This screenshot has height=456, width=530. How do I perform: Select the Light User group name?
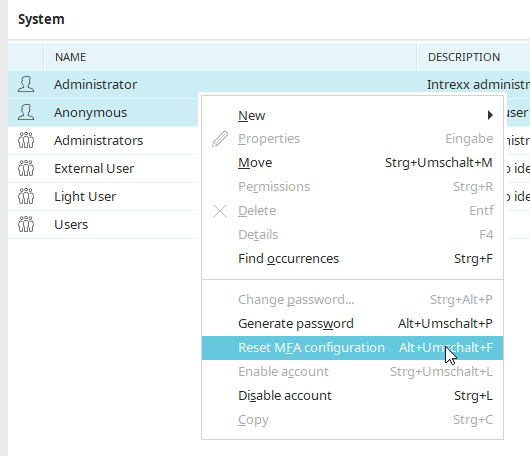pos(85,197)
